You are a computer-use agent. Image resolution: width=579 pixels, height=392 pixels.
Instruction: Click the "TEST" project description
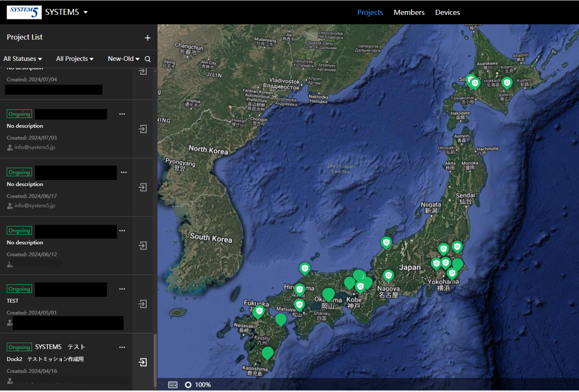[13, 301]
